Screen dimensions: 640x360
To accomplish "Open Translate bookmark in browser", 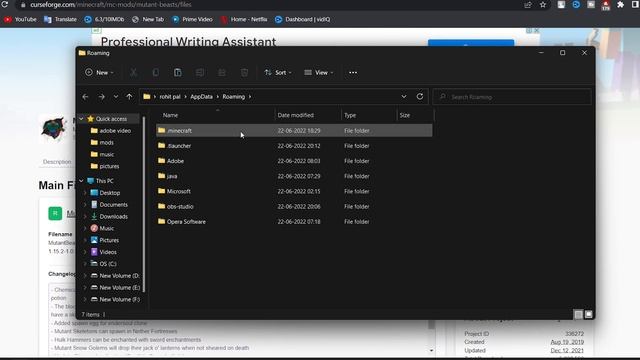I will point(60,19).
